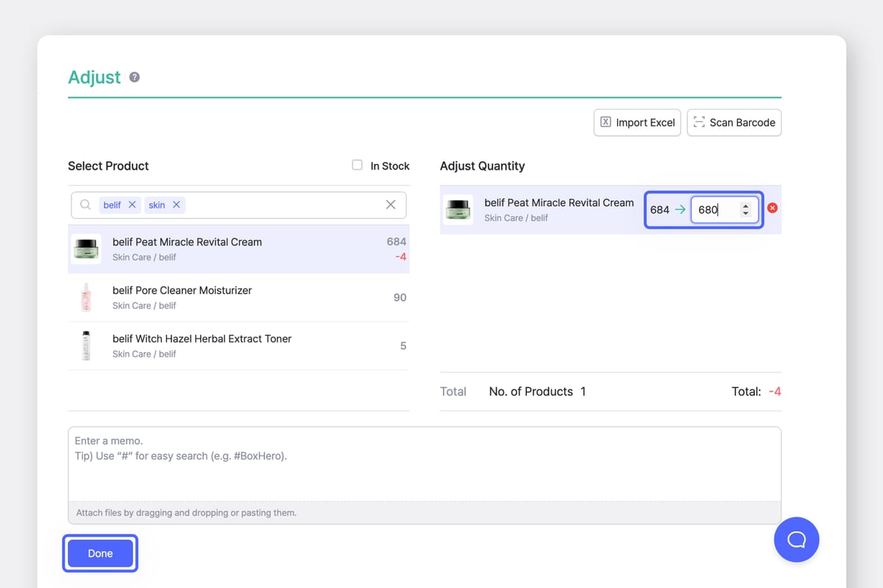
Task: Remove the belif search filter tag
Action: coord(131,204)
